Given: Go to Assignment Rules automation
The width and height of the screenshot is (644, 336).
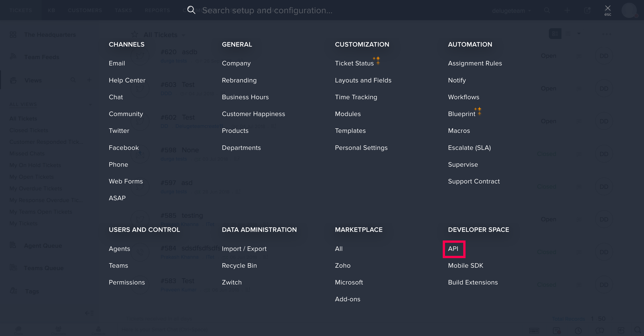Looking at the screenshot, I should coord(475,63).
